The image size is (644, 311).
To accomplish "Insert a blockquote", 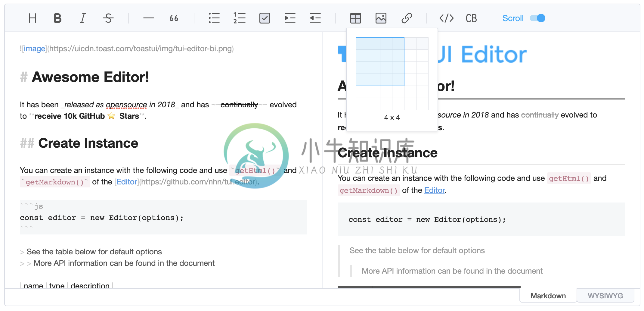I will (x=174, y=18).
